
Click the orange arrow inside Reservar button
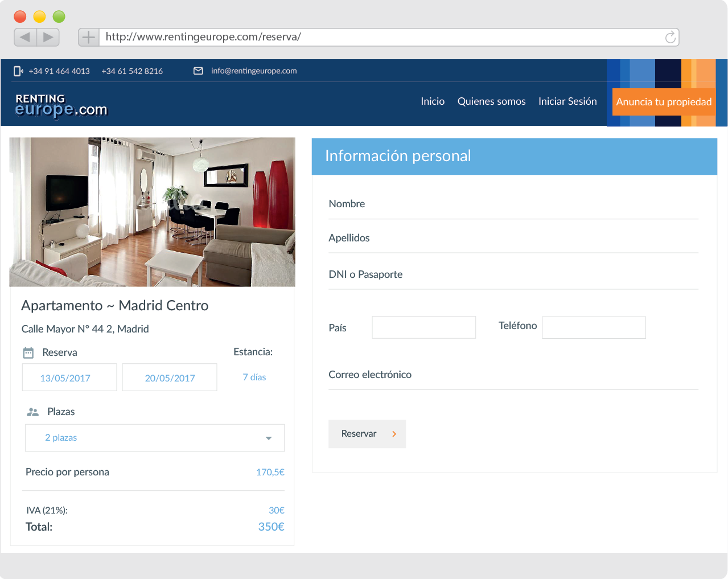coord(394,434)
